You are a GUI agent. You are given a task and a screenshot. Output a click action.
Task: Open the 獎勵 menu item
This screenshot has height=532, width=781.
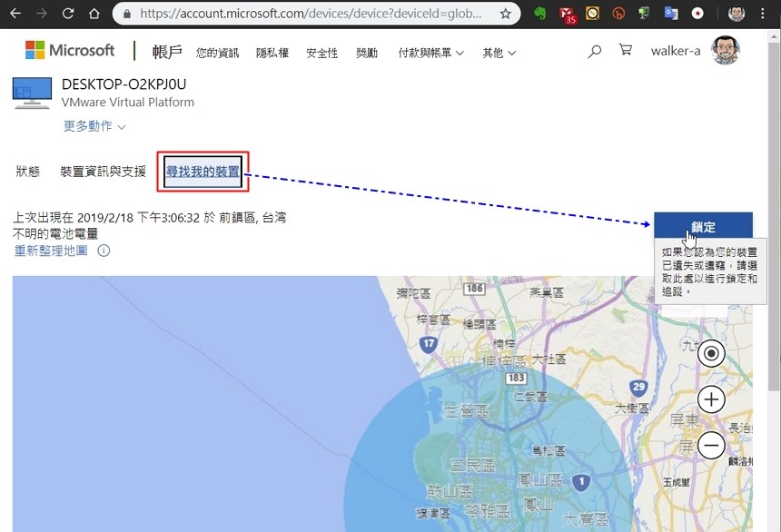367,53
